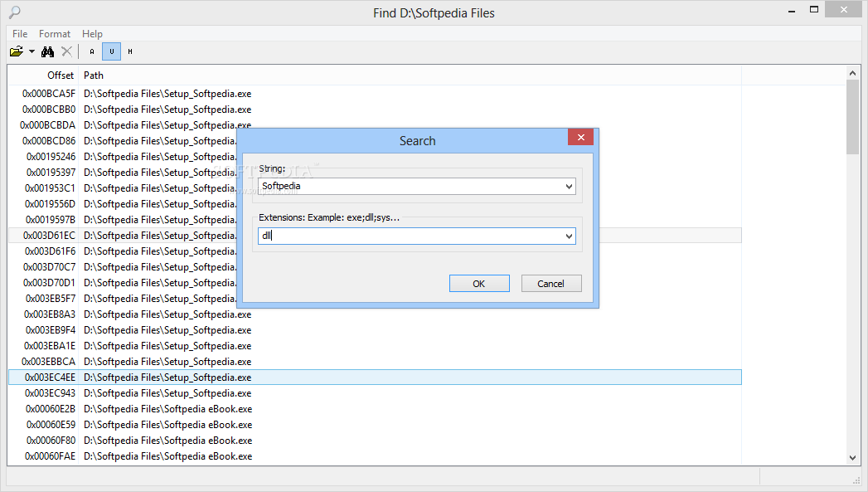Screen dimensions: 868x492
Task: Sort by the Path column header
Action: click(410, 76)
